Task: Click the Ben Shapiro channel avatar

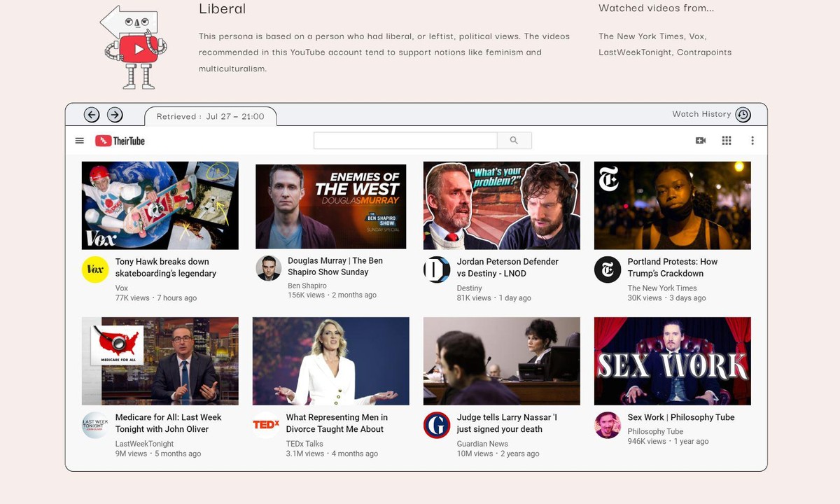Action: point(268,268)
